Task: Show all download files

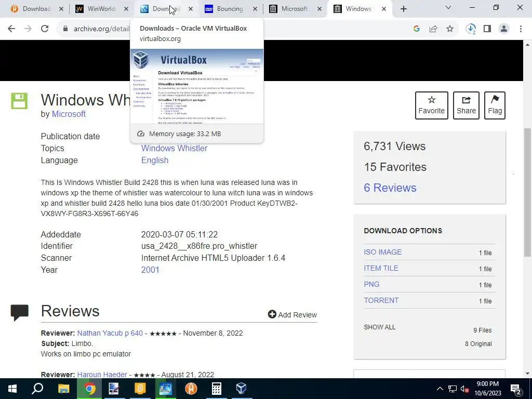Action: [x=380, y=327]
